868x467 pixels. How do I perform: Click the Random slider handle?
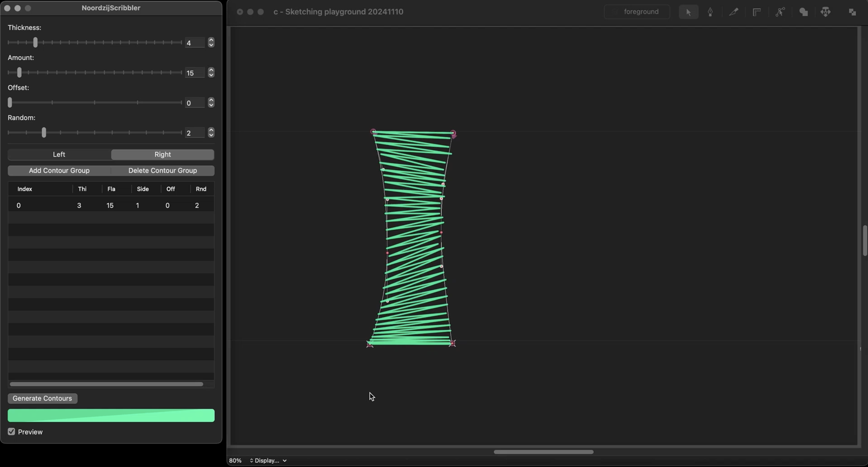44,133
